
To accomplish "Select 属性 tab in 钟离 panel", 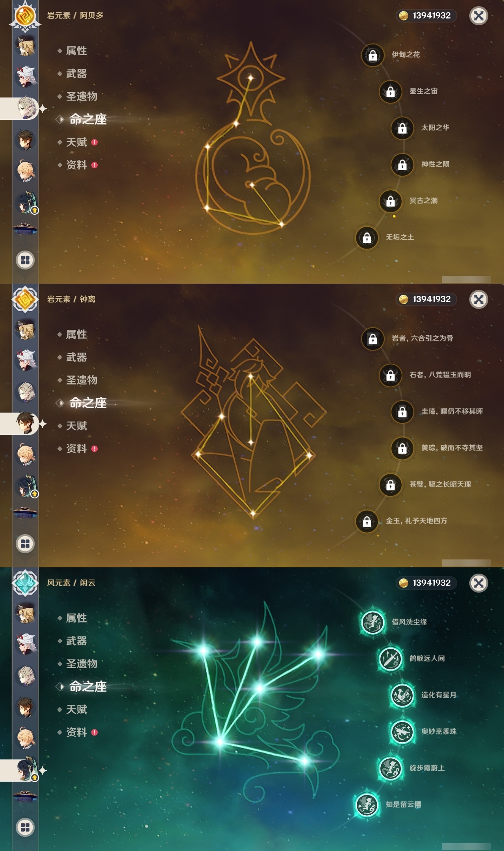I will pos(76,334).
